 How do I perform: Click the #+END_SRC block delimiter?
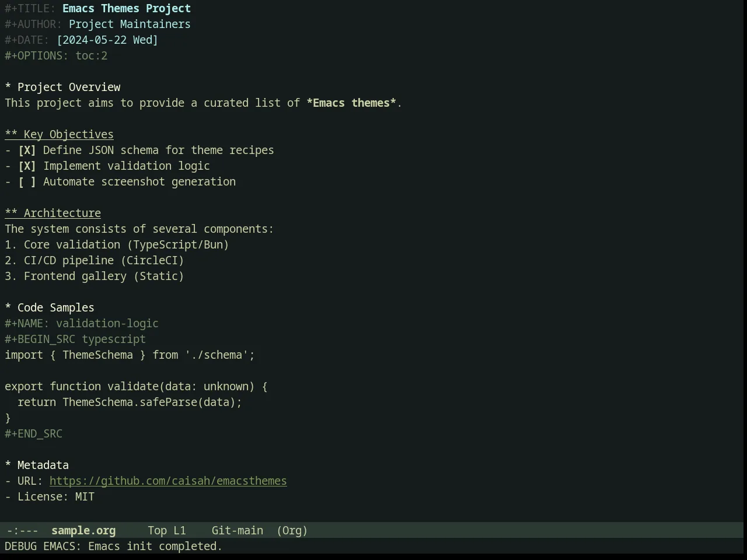[x=33, y=434]
